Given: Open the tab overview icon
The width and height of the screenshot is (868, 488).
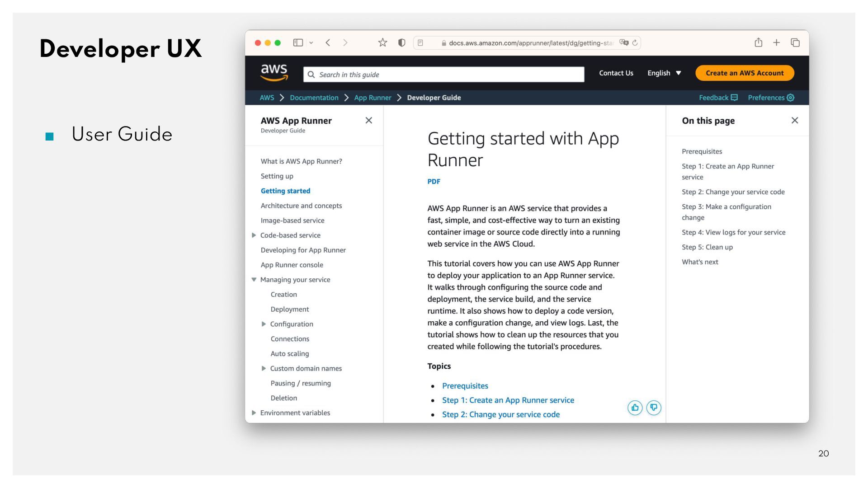Looking at the screenshot, I should [x=795, y=42].
